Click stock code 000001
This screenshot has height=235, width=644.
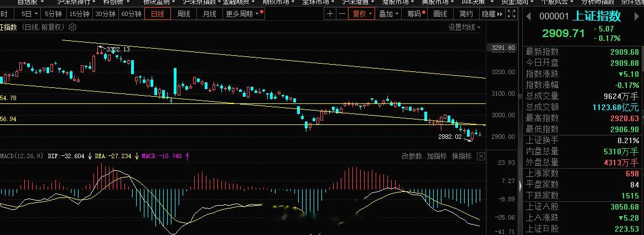(554, 17)
